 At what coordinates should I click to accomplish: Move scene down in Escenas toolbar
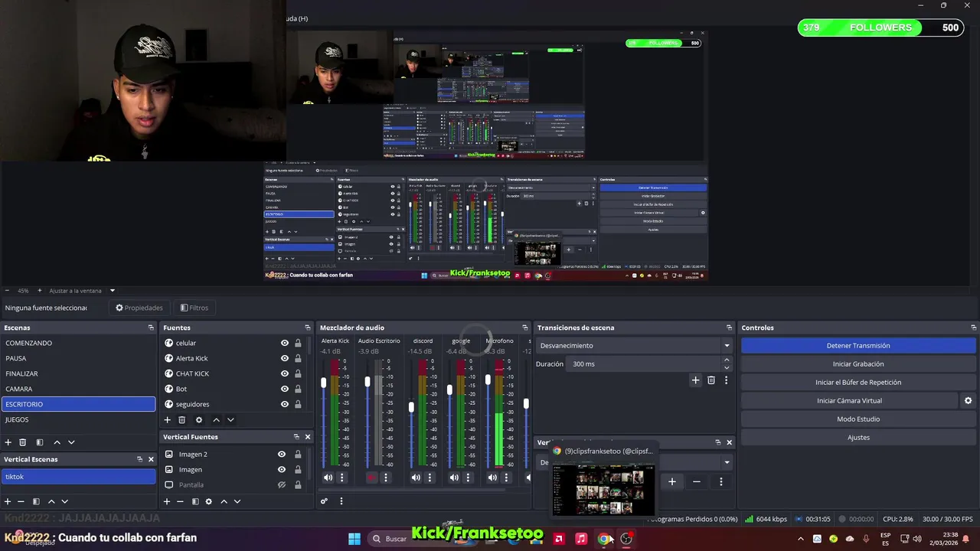71,442
